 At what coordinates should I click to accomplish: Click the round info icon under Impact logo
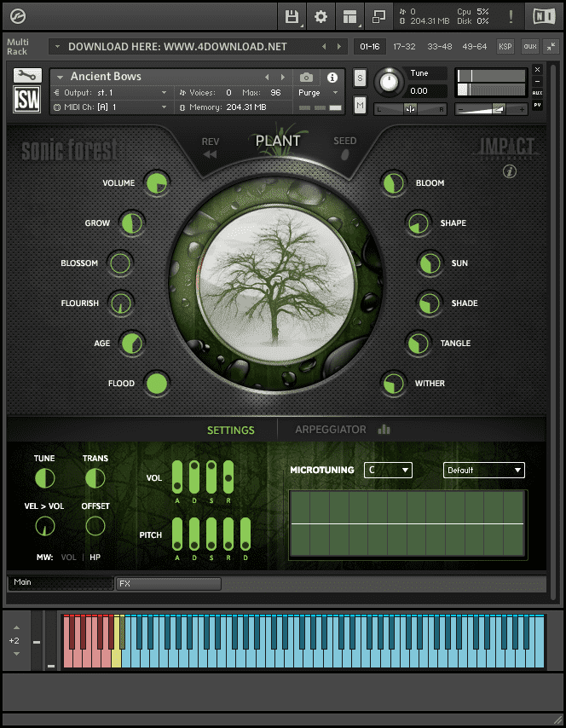click(x=510, y=172)
